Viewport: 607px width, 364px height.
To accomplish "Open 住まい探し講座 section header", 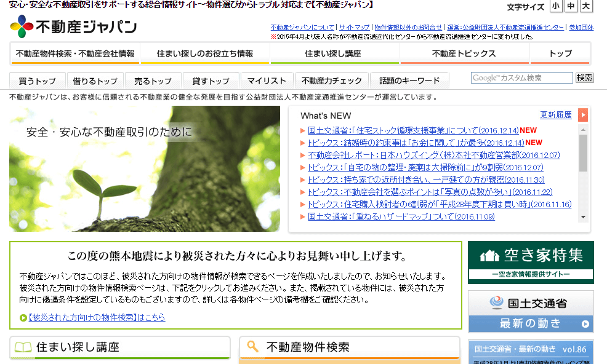I will pos(119,347).
